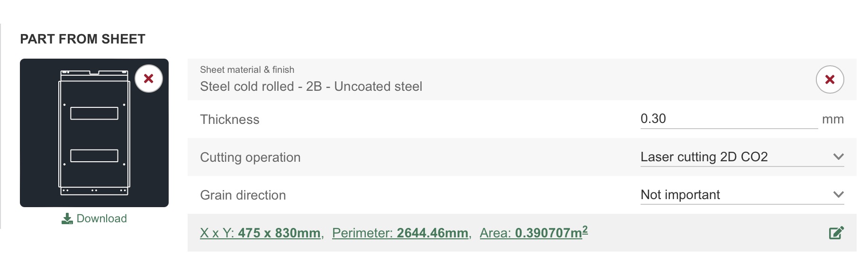868x262 pixels.
Task: Click the Thickness row label
Action: click(230, 120)
